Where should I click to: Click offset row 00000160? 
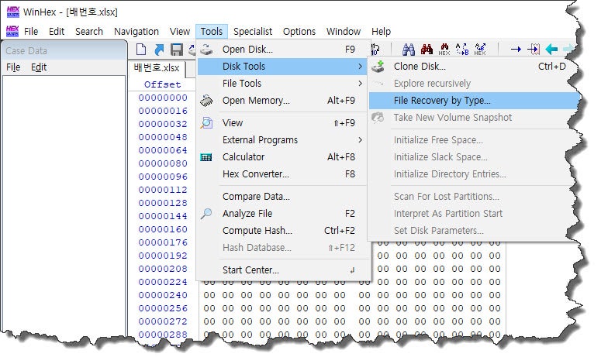coord(163,229)
